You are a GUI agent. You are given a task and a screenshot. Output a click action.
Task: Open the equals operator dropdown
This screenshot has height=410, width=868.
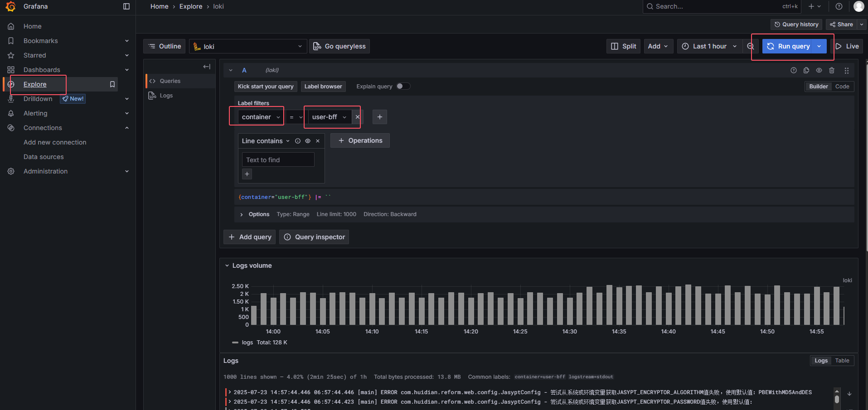click(296, 117)
